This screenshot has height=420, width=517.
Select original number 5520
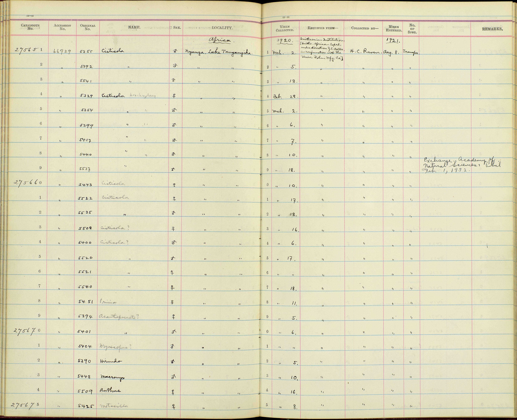(85, 258)
